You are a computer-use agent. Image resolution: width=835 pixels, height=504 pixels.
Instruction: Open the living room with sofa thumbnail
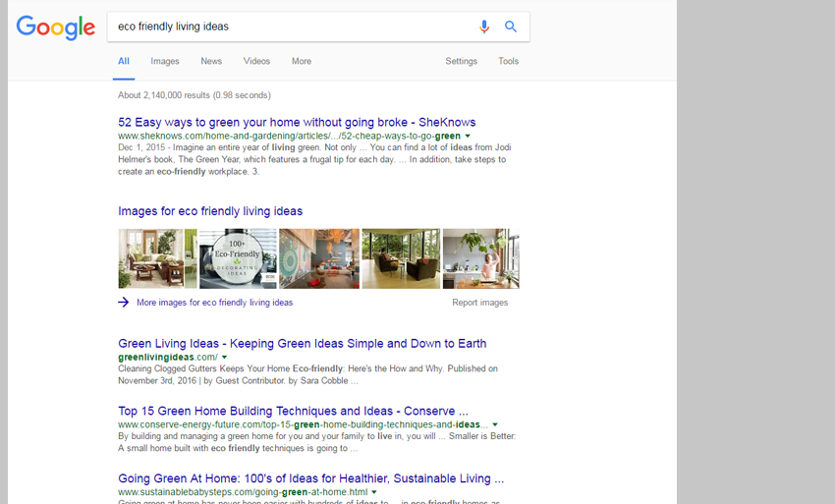157,259
